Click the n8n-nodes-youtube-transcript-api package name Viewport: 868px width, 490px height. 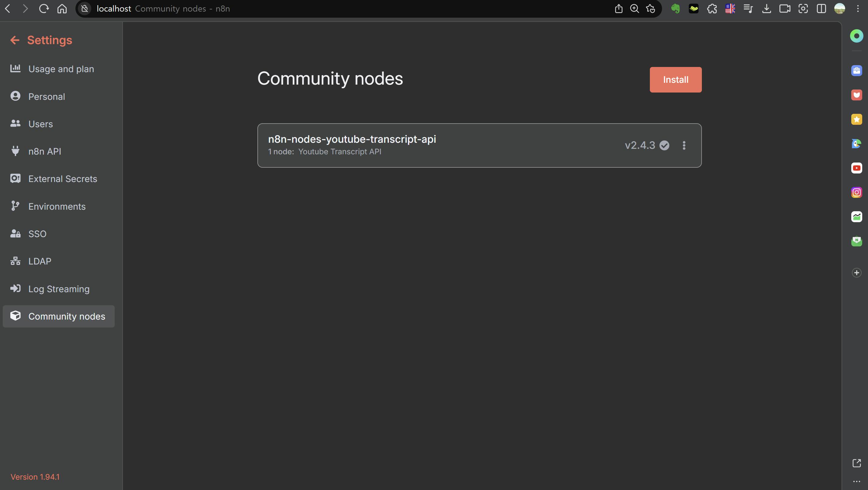click(x=352, y=139)
